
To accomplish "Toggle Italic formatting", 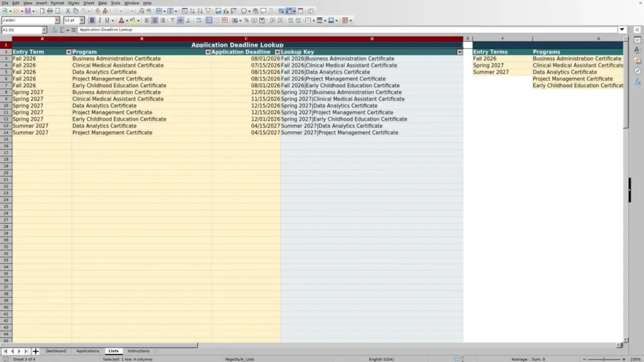I will (x=100, y=20).
